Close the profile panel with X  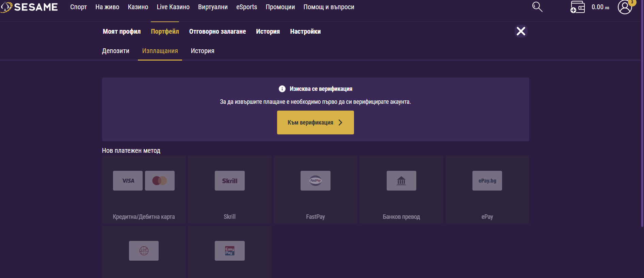[521, 31]
